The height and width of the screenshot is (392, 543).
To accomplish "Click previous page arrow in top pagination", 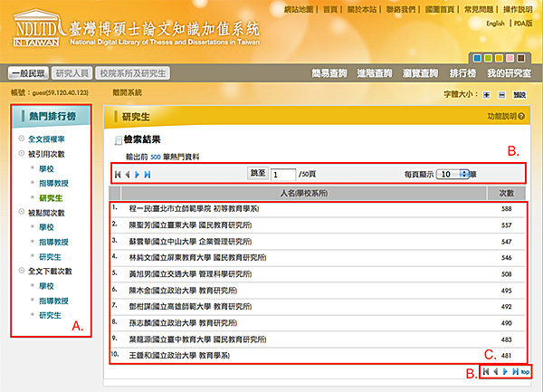I will [126, 173].
